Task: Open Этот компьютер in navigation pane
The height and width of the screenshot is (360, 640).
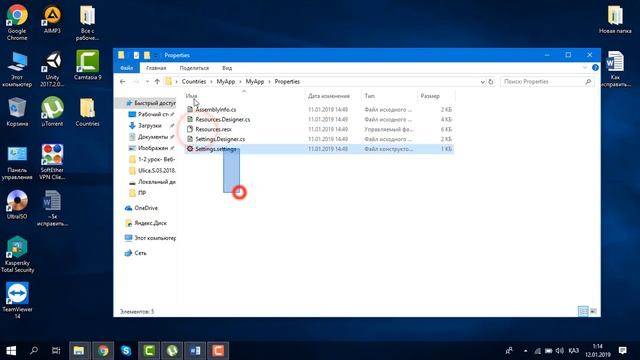Action: (x=150, y=238)
